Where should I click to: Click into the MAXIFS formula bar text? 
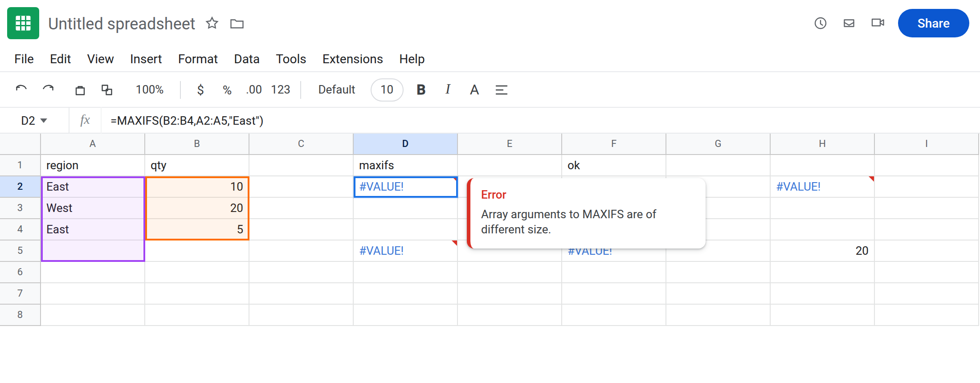[x=187, y=121]
